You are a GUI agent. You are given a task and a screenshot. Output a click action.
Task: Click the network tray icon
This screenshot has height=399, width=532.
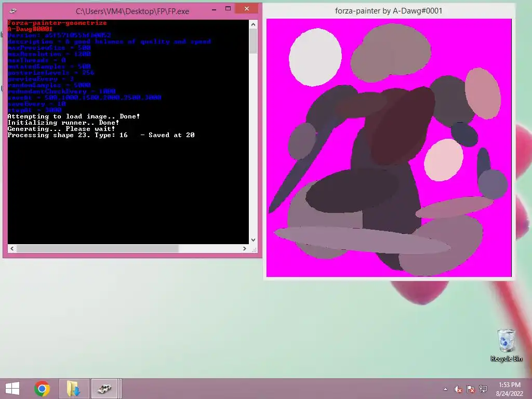pos(483,389)
